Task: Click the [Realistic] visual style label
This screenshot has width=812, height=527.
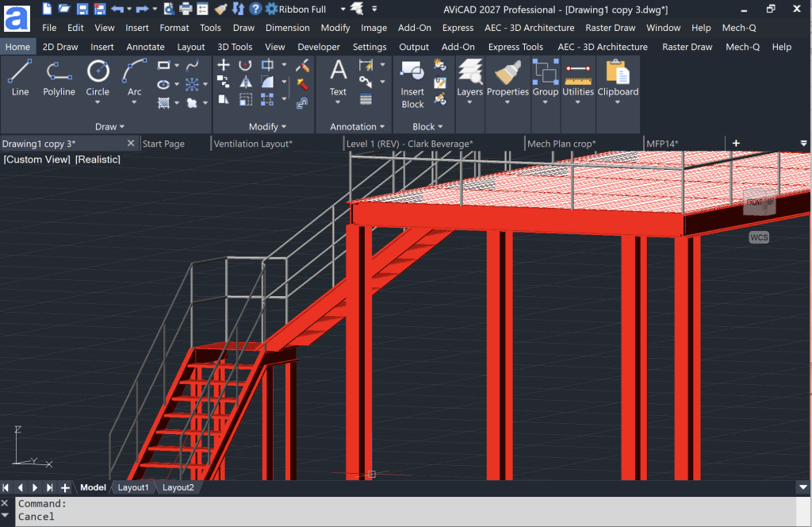Action: click(x=98, y=160)
